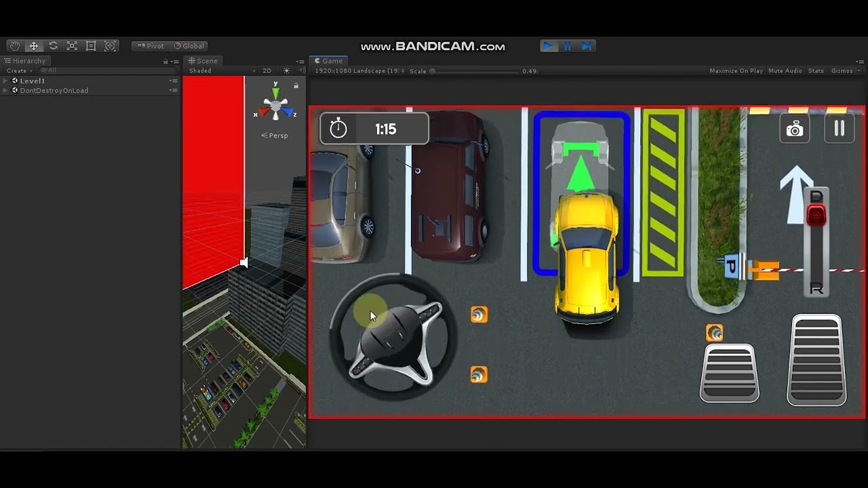Select the Hand tool in the toolbar
The height and width of the screenshot is (488, 868).
click(14, 46)
